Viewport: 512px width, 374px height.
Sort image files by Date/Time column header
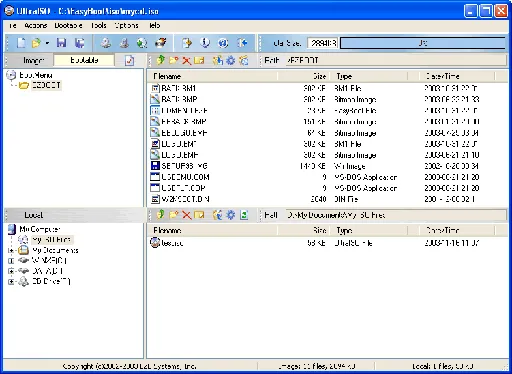coord(457,76)
